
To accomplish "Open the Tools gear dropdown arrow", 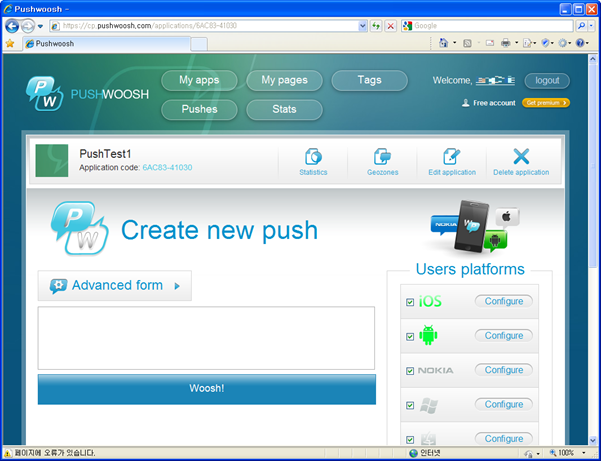I will tap(570, 43).
